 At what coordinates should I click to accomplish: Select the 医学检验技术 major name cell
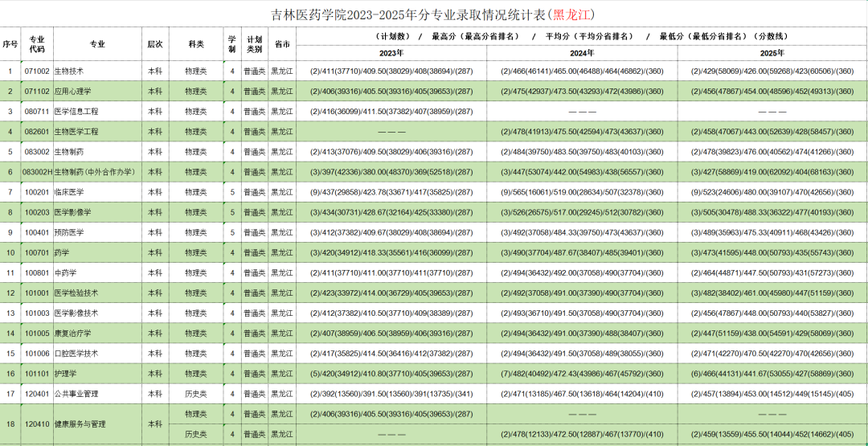97,293
